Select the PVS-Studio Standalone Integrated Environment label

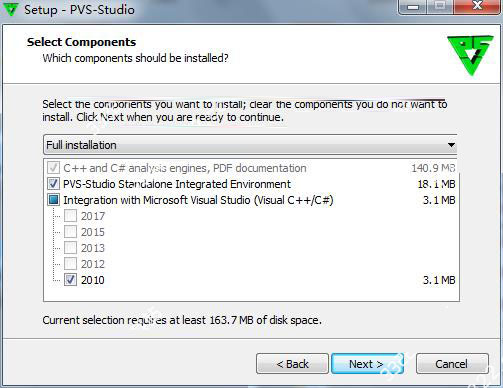(177, 184)
